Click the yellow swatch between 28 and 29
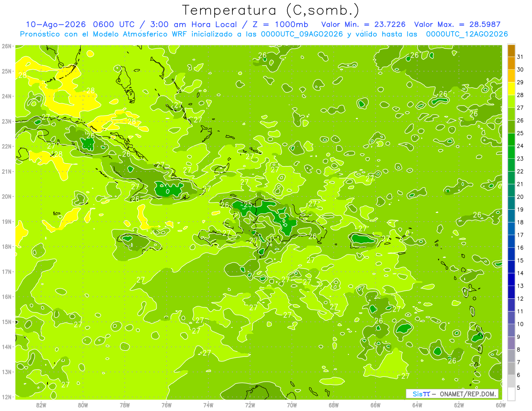 tap(511, 89)
